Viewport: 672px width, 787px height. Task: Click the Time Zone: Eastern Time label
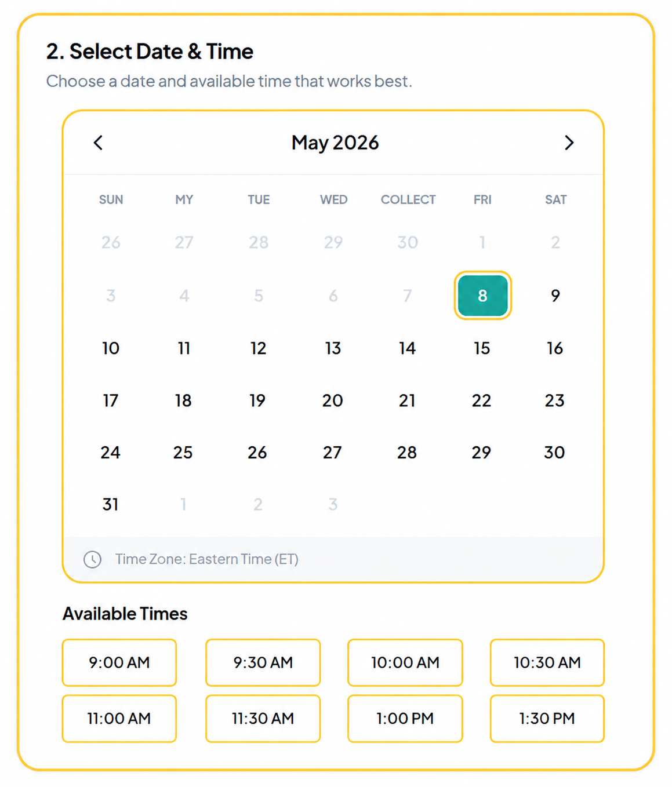pyautogui.click(x=207, y=559)
